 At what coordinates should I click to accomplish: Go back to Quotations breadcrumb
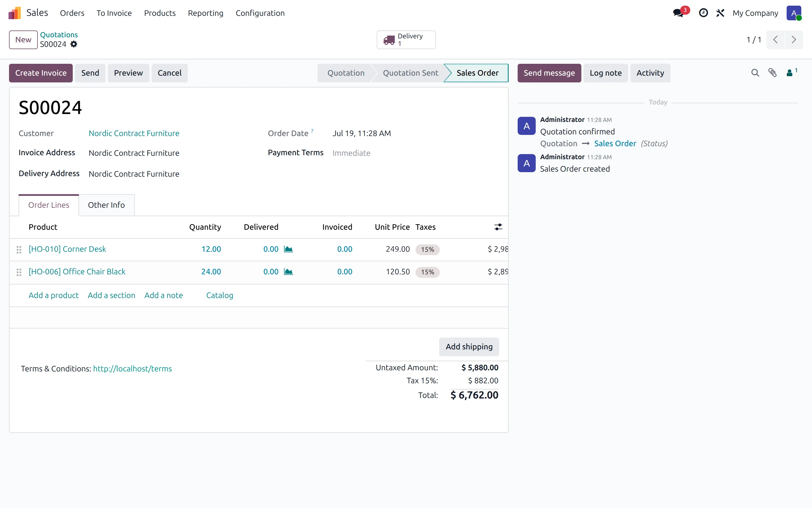(59, 35)
